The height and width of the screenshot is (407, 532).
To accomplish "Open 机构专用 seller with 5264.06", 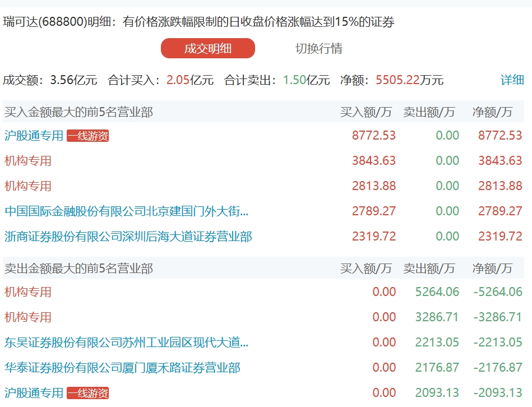I will tap(28, 292).
